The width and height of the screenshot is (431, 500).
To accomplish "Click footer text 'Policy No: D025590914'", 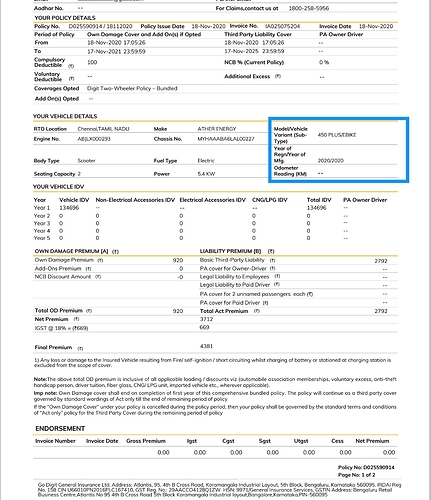I will tap(366, 467).
